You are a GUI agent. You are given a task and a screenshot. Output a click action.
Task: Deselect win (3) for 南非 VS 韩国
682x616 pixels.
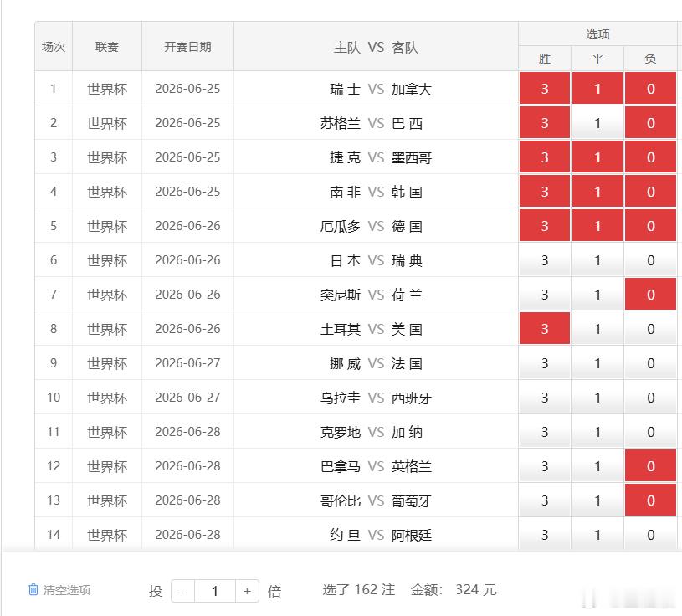(545, 192)
